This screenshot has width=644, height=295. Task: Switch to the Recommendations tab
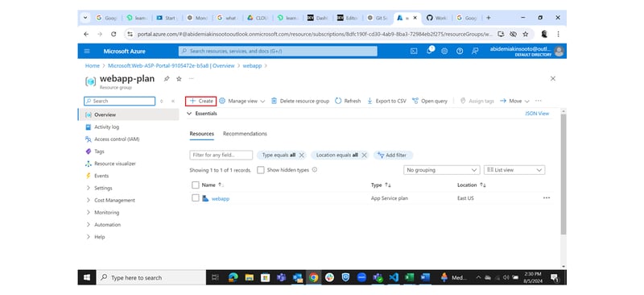(245, 134)
